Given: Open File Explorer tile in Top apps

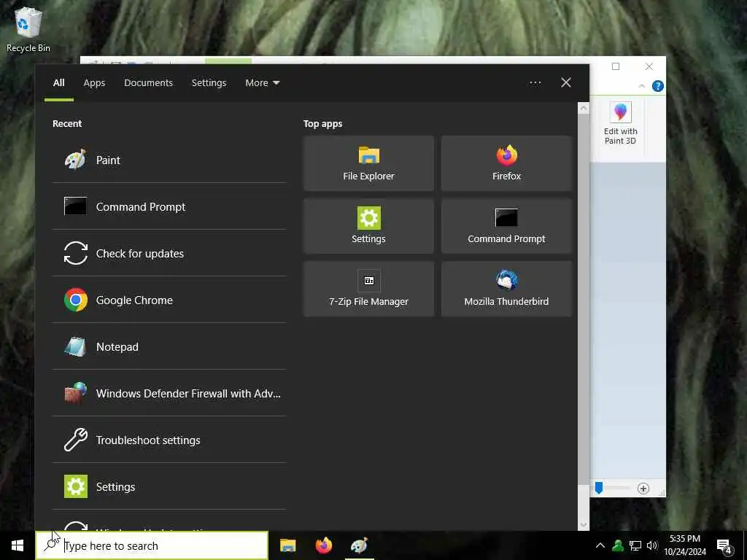Looking at the screenshot, I should (x=368, y=163).
